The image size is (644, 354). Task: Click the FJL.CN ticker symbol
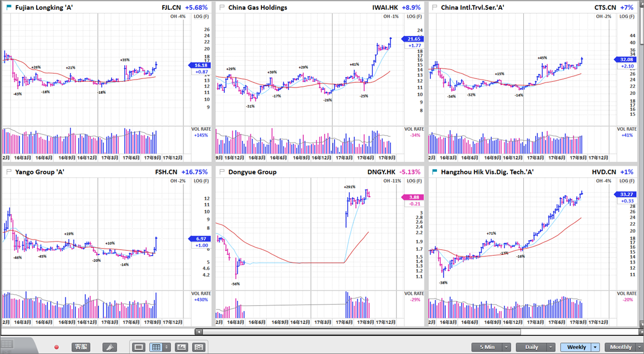click(172, 7)
